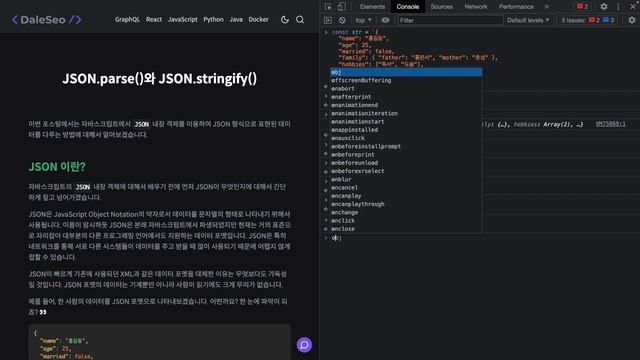Open the VM source link

click(610, 124)
